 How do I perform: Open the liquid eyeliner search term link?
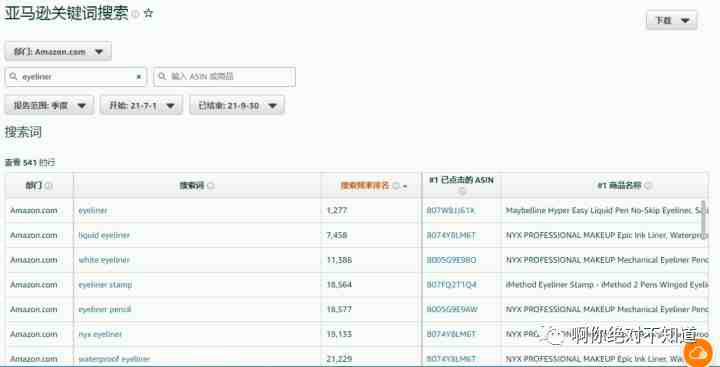(104, 235)
